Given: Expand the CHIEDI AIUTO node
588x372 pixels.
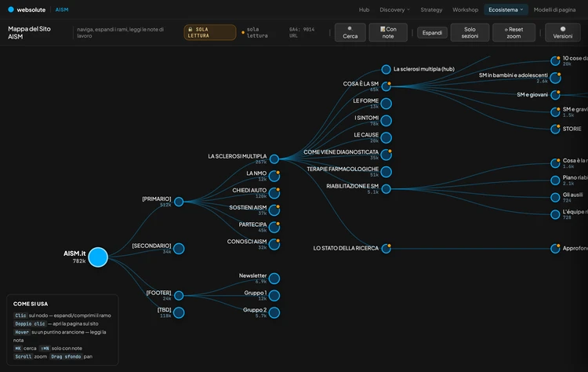Looking at the screenshot, I should point(274,193).
